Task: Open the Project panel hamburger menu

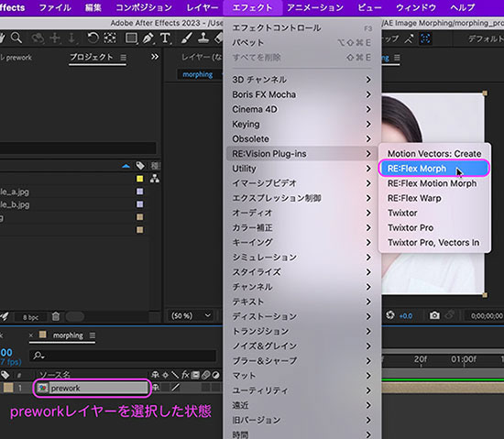Action: pos(124,57)
